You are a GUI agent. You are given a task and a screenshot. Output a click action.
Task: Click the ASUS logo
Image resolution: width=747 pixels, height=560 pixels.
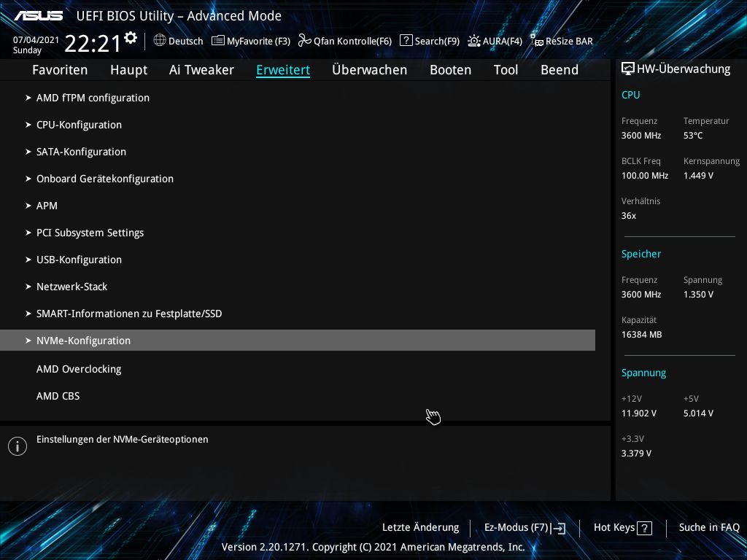coord(38,16)
